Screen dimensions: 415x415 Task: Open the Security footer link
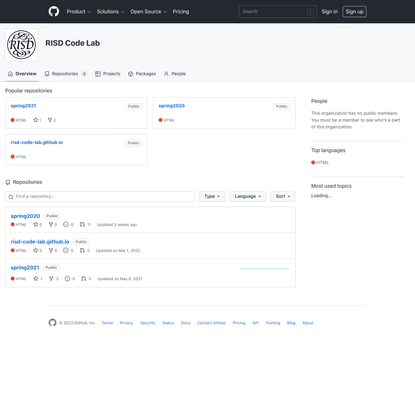coord(148,323)
